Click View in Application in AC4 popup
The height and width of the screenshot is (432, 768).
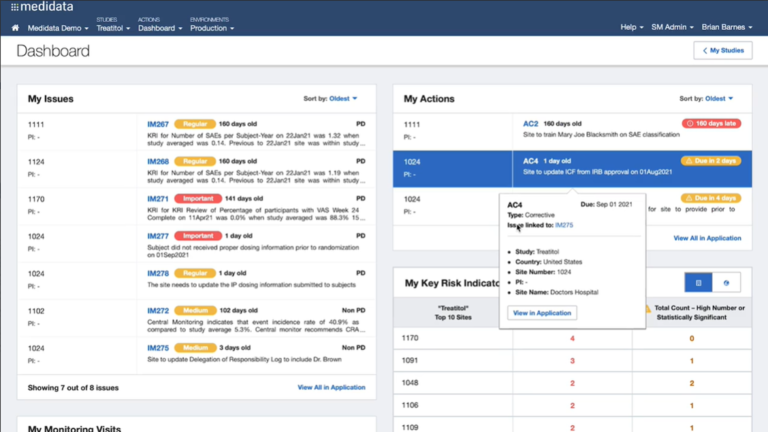pyautogui.click(x=542, y=312)
